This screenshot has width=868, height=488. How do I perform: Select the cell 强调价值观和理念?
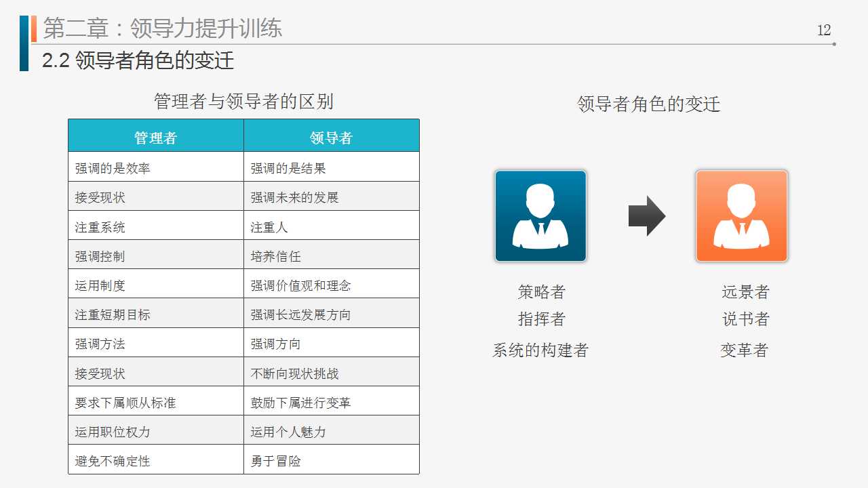[332, 283]
